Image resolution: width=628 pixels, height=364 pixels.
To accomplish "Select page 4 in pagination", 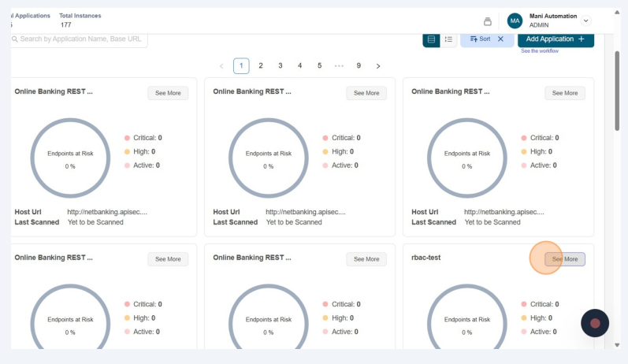I will tap(300, 66).
